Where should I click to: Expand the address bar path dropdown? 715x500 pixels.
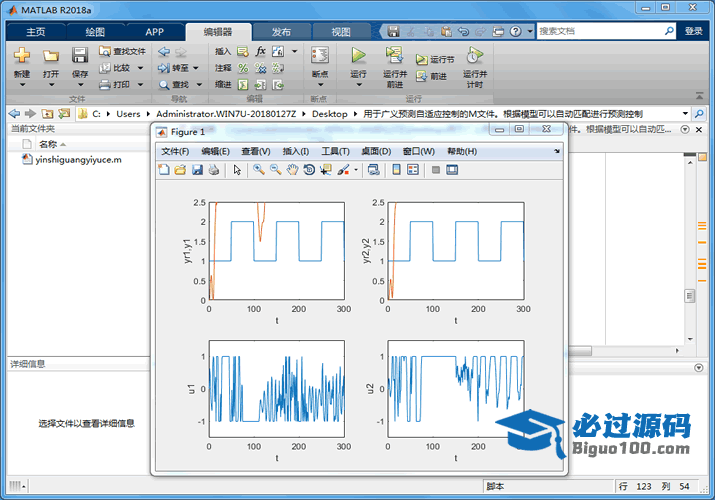[x=685, y=113]
